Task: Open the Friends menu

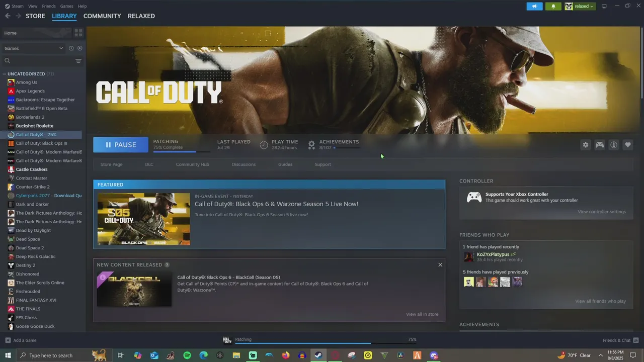Action: (x=49, y=6)
